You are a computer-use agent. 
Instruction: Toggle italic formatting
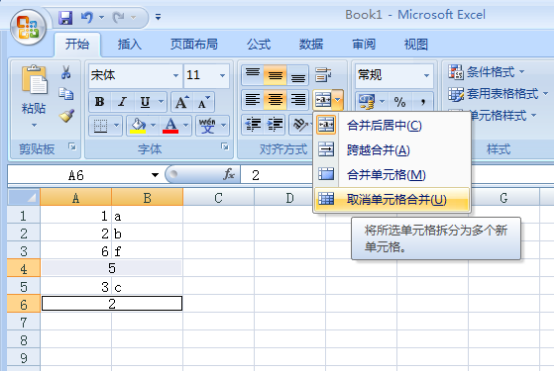[x=122, y=102]
